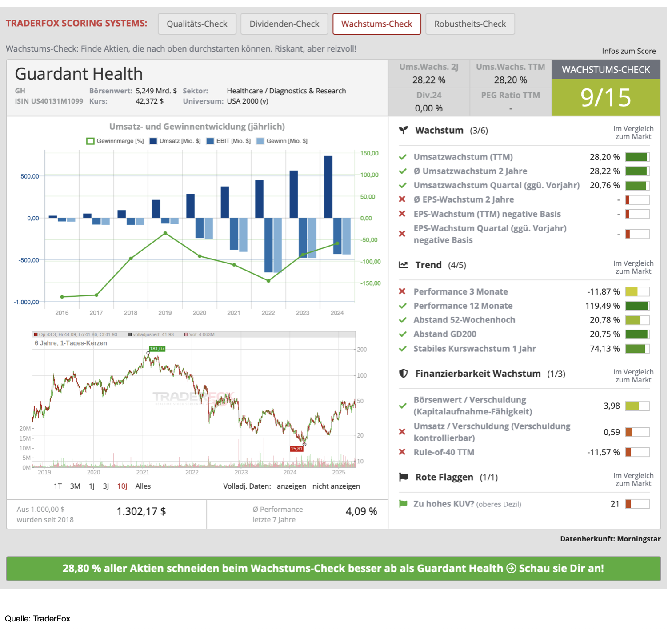Image resolution: width=672 pixels, height=629 pixels.
Task: Click green flag next to Zu hohes KUV
Action: (x=403, y=504)
